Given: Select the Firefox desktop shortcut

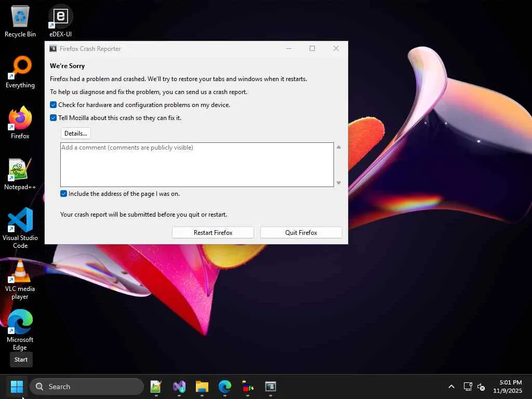Looking at the screenshot, I should point(20,123).
